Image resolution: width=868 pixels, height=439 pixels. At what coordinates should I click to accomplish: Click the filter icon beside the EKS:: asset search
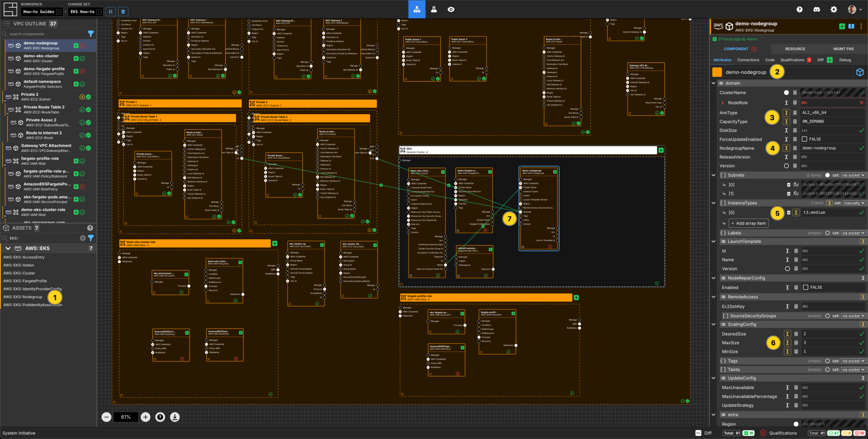coord(91,238)
